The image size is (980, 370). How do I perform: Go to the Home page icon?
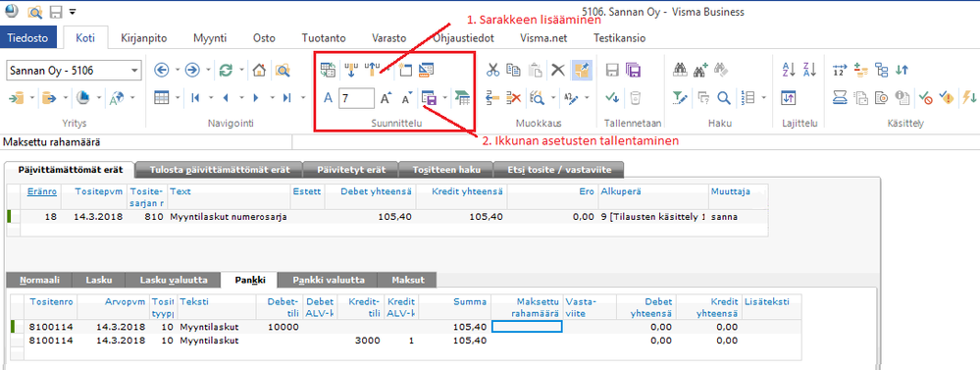tap(259, 71)
